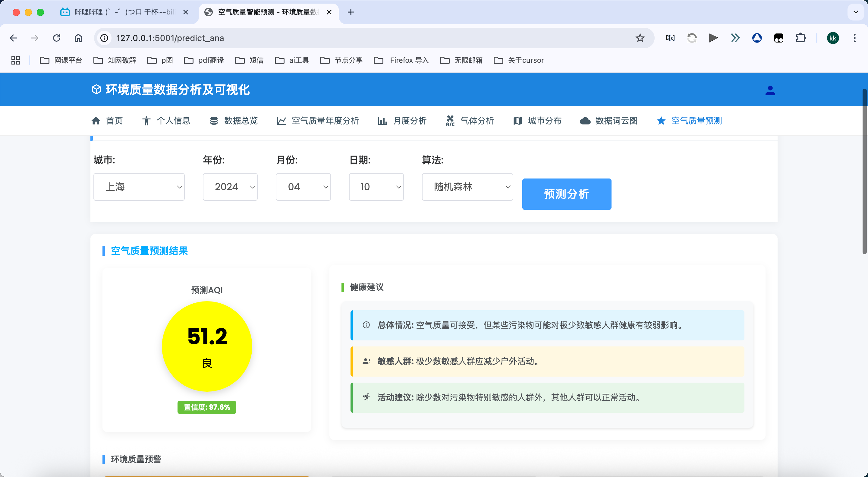Click the 个人信息 navigation link
The image size is (868, 477).
pos(173,121)
